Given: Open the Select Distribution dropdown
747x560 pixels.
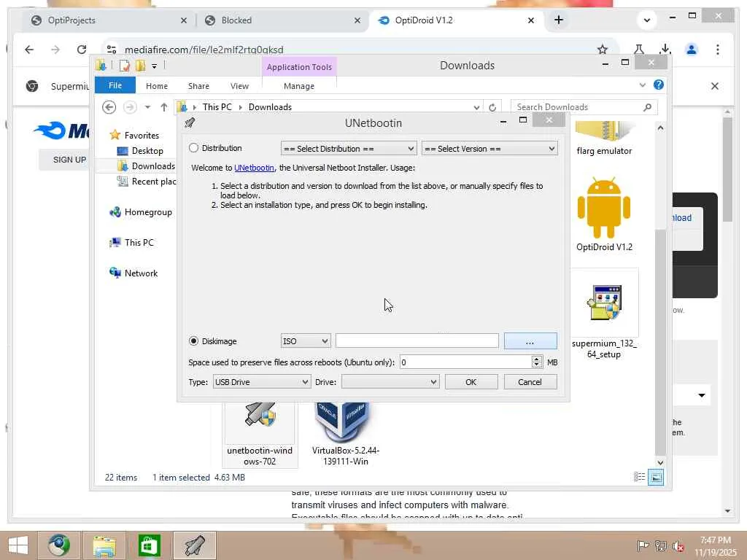Looking at the screenshot, I should pos(348,149).
